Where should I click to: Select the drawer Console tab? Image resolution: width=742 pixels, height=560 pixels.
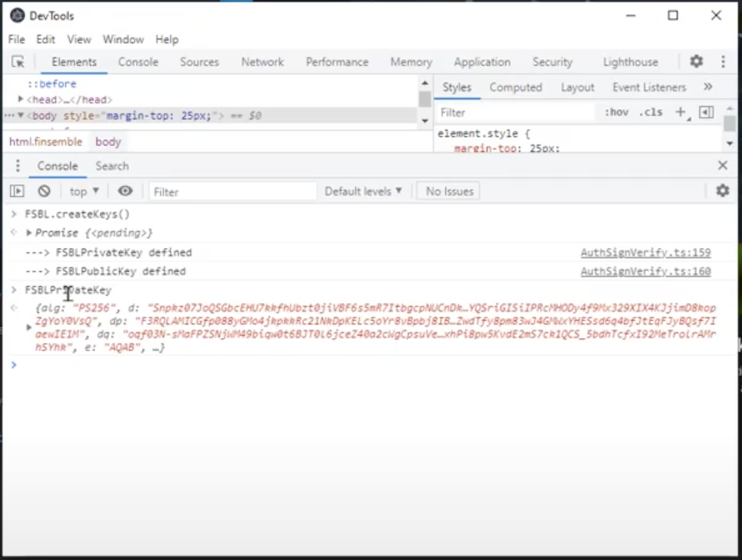pos(58,166)
